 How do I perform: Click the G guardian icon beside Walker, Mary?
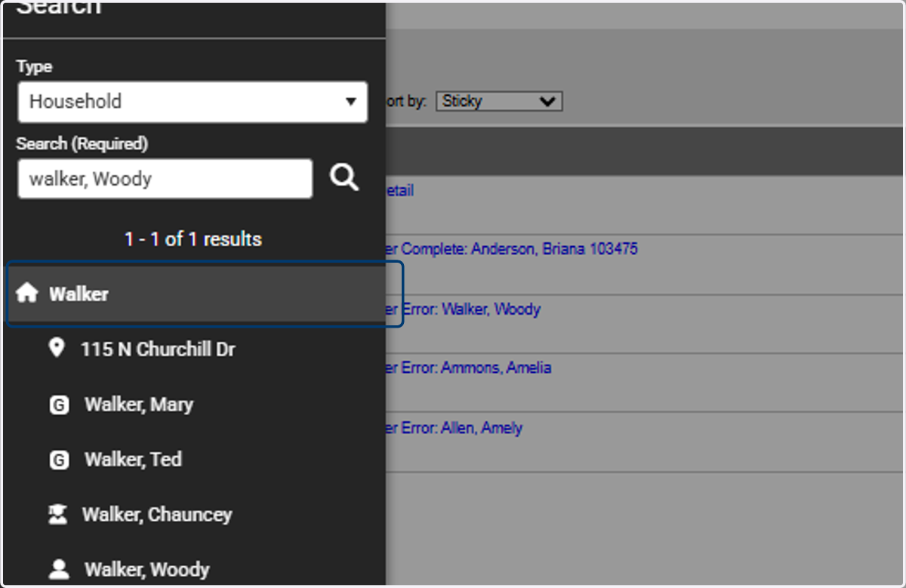[x=59, y=405]
